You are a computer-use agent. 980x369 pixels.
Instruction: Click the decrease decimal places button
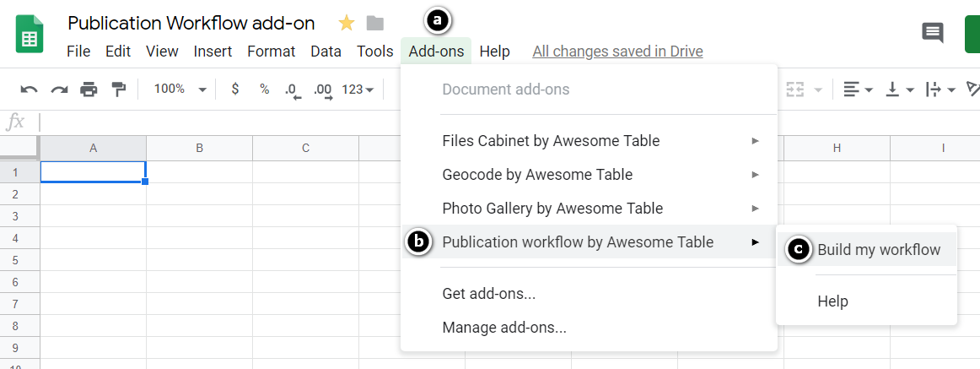pyautogui.click(x=292, y=90)
